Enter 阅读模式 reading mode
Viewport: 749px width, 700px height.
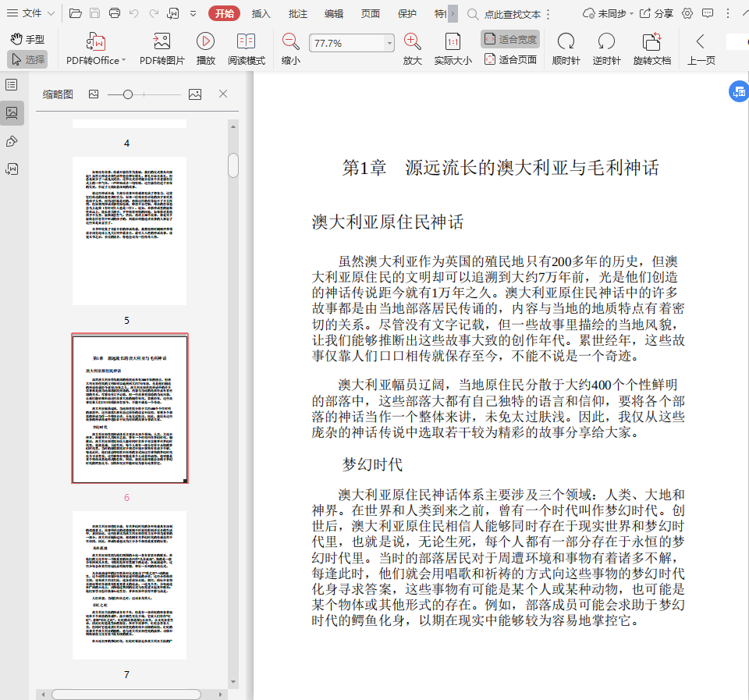coord(246,48)
